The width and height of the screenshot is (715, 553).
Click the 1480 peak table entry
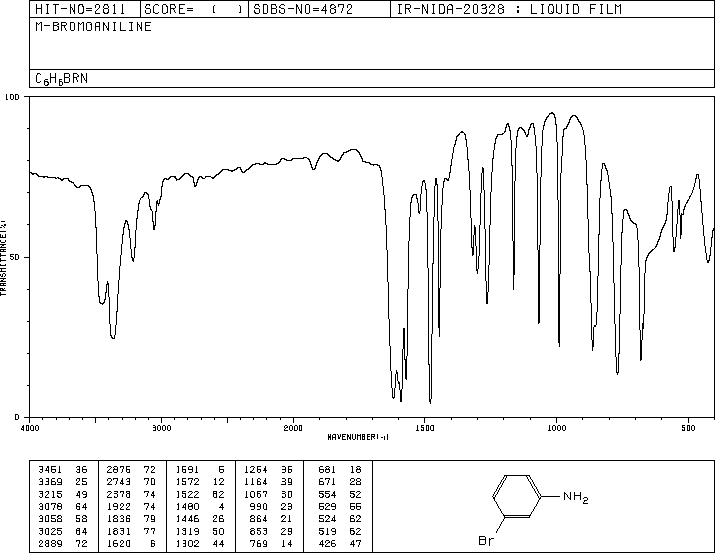click(x=200, y=506)
